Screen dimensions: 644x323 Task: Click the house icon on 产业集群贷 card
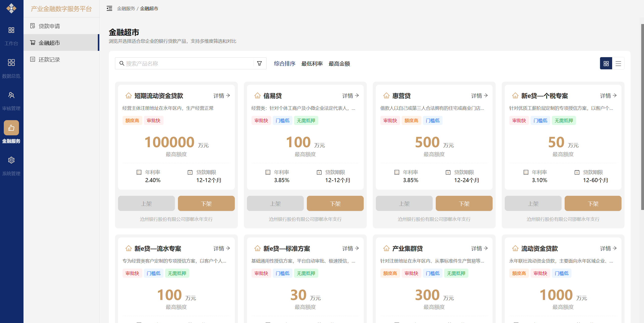coord(386,248)
